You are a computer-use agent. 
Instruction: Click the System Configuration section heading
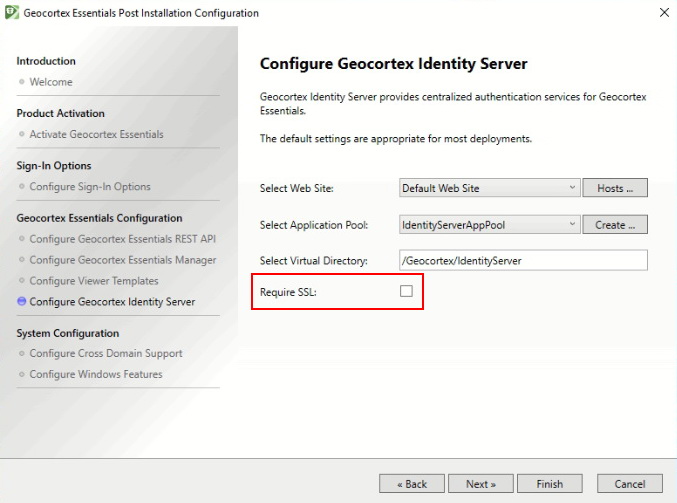coord(68,333)
